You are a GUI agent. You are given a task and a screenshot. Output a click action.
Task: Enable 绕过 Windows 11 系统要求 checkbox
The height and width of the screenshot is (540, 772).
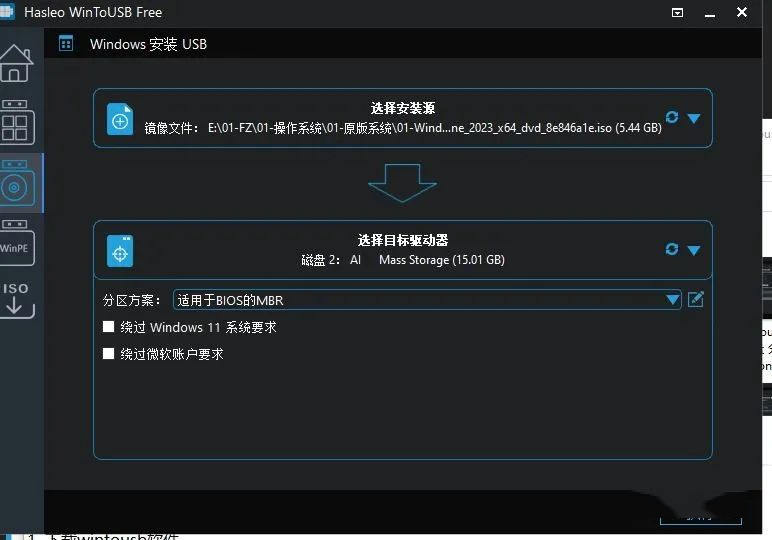click(x=108, y=327)
